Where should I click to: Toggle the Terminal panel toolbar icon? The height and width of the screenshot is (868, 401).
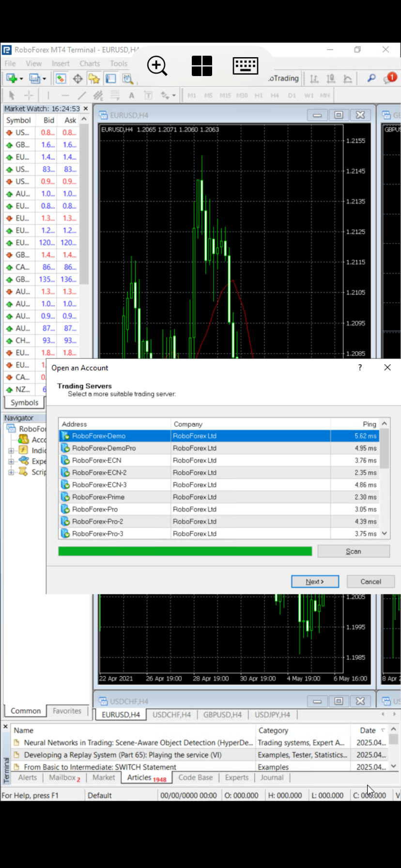click(x=111, y=78)
